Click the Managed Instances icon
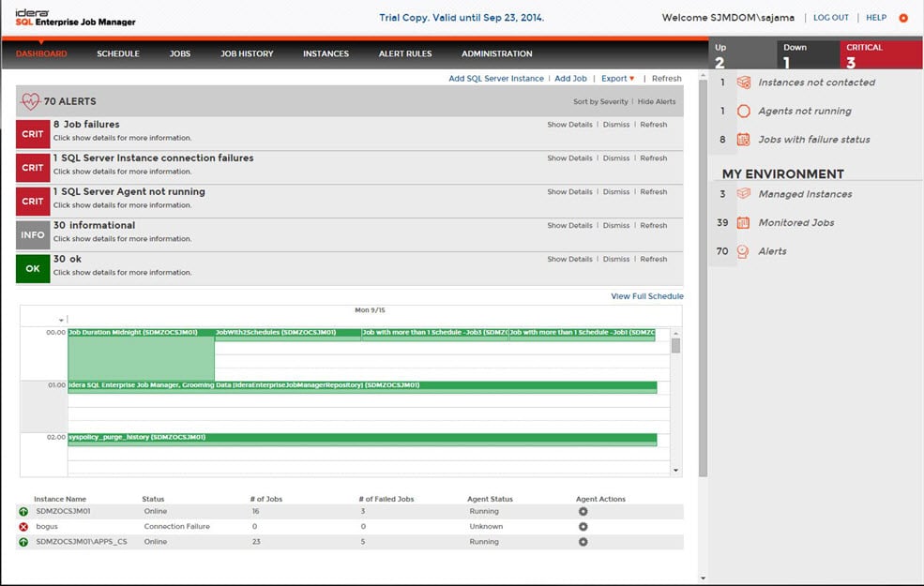The height and width of the screenshot is (586, 924). [743, 194]
